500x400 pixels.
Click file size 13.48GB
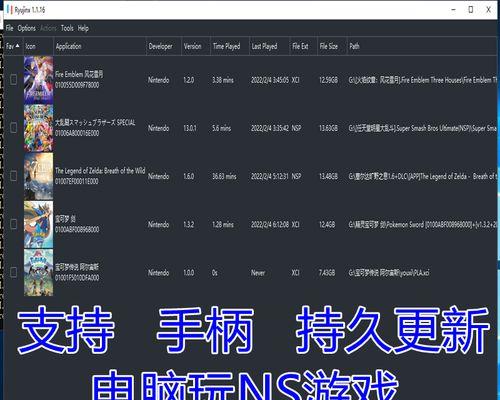pos(328,176)
